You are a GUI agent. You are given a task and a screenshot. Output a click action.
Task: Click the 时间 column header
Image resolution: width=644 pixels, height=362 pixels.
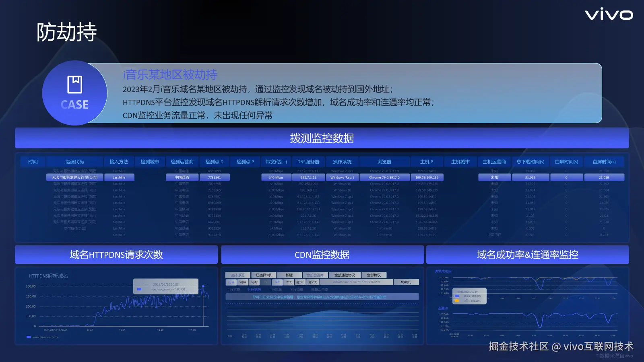point(33,162)
